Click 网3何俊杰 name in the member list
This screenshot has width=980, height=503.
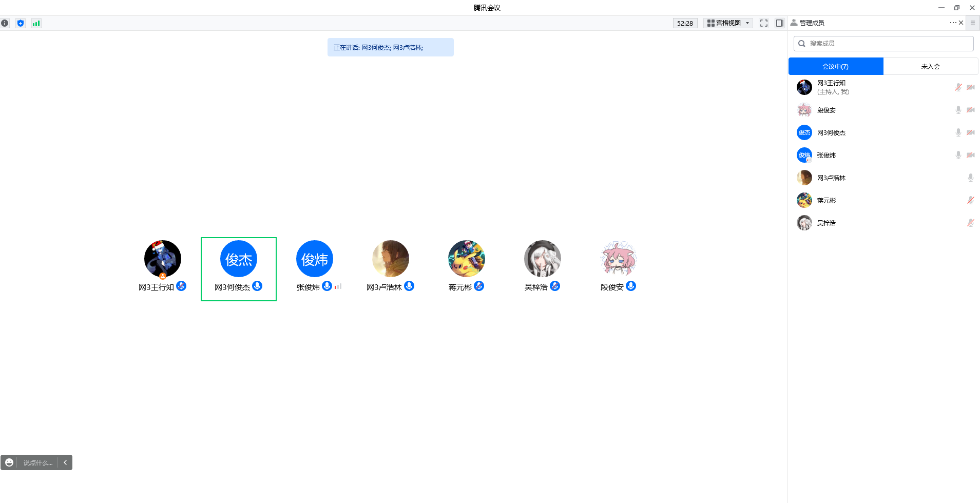(x=831, y=132)
